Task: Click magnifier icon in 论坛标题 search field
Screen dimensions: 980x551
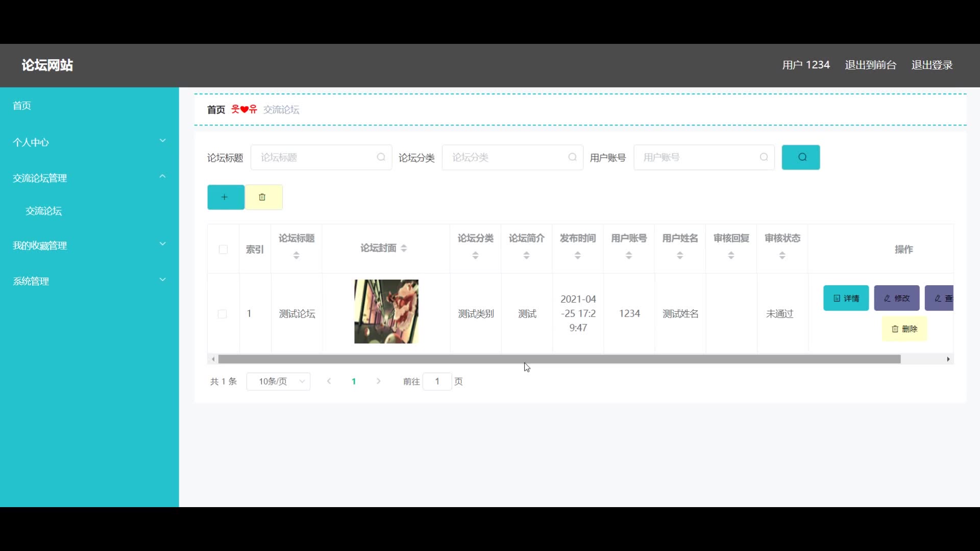Action: pos(381,157)
